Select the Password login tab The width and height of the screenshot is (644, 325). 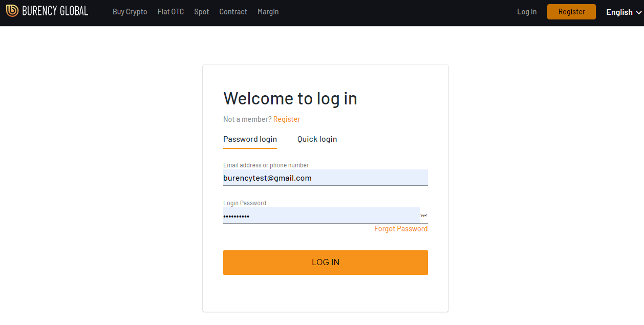coord(250,139)
